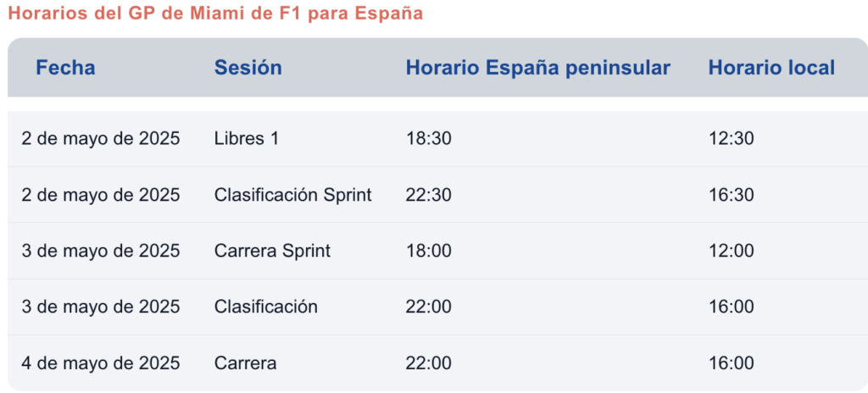The height and width of the screenshot is (393, 868).
Task: Click the 12:30 local time cell
Action: [x=732, y=138]
